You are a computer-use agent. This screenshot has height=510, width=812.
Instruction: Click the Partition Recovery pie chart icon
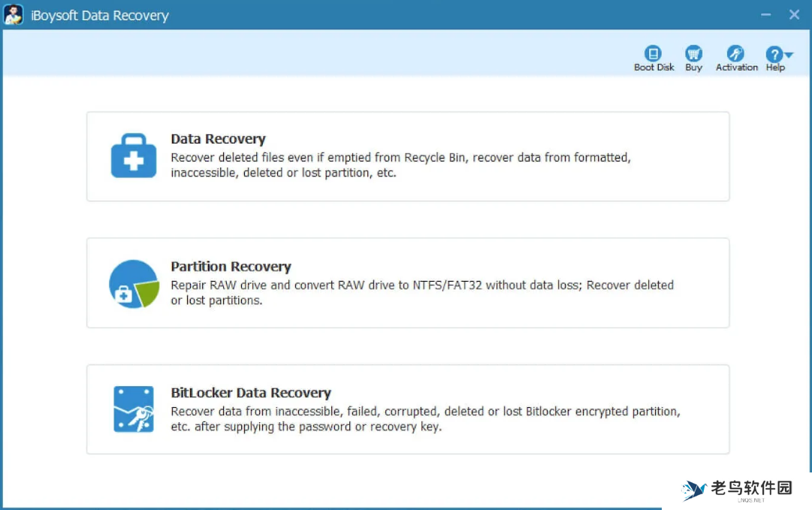coord(134,284)
